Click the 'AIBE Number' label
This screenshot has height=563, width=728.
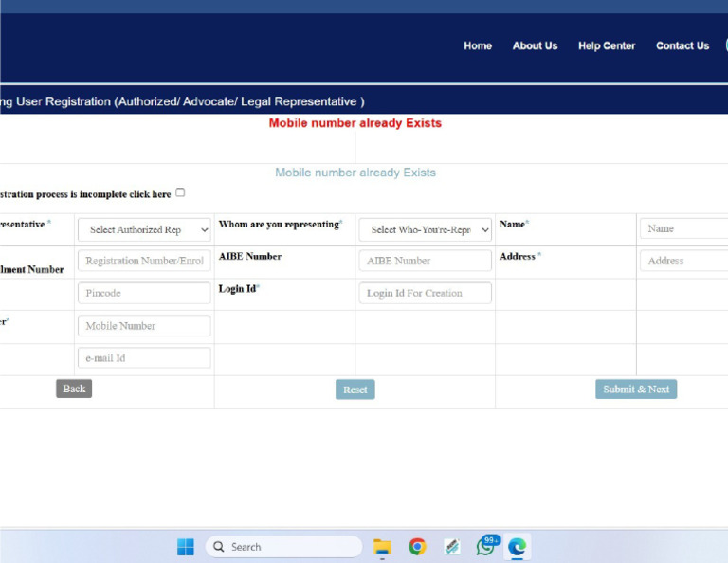[x=250, y=256]
